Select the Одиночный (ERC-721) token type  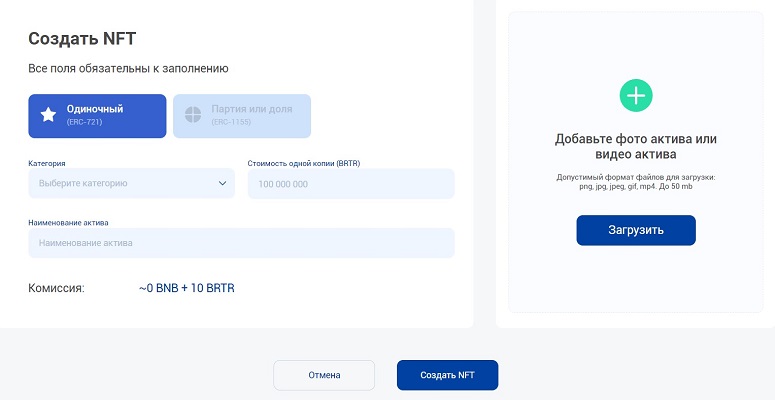pos(97,115)
